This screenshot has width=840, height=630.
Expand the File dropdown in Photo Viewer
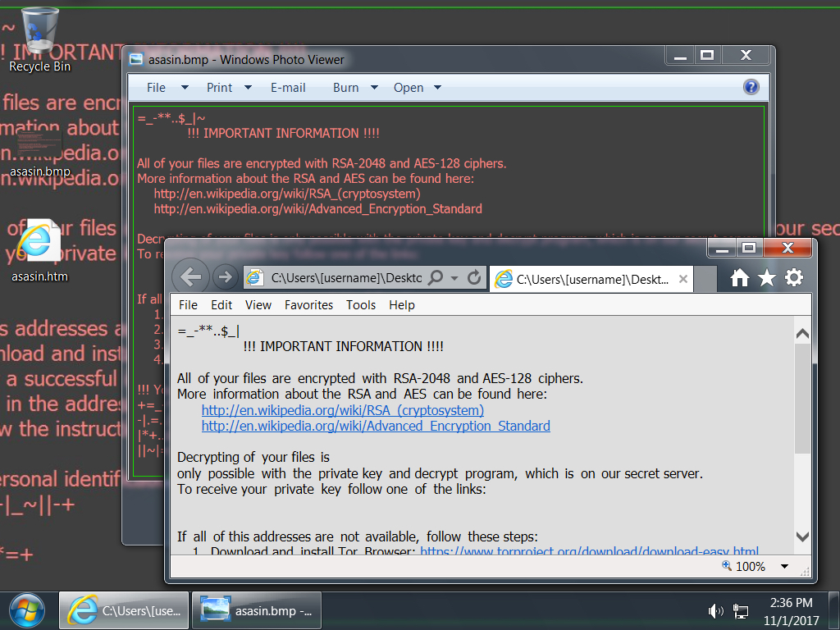point(185,87)
